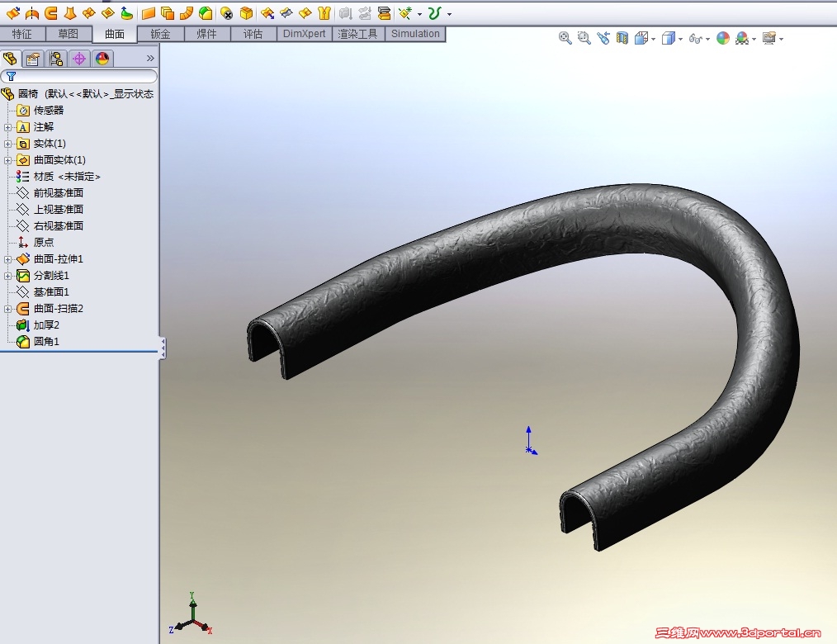Switch to the DimXpert tab
The height and width of the screenshot is (644, 837).
(305, 34)
